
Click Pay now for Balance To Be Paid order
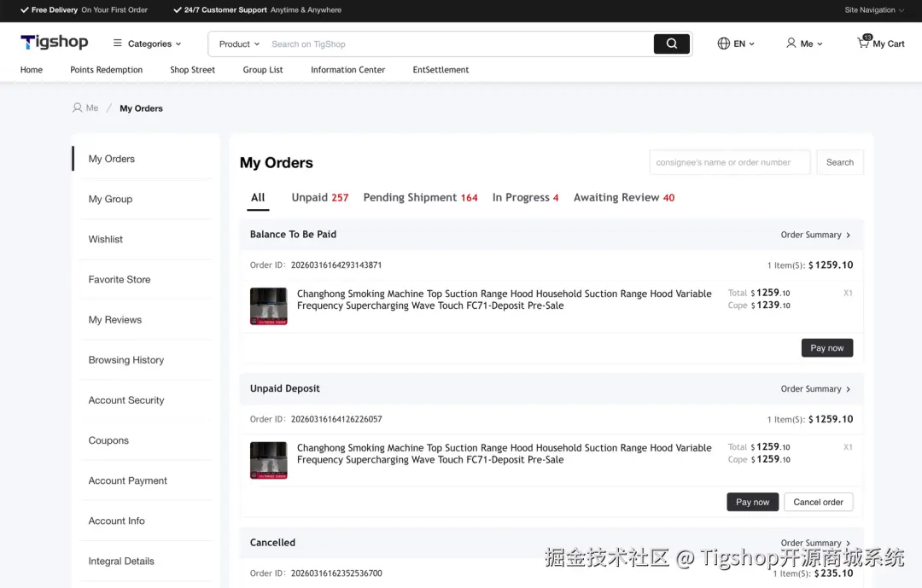point(826,347)
